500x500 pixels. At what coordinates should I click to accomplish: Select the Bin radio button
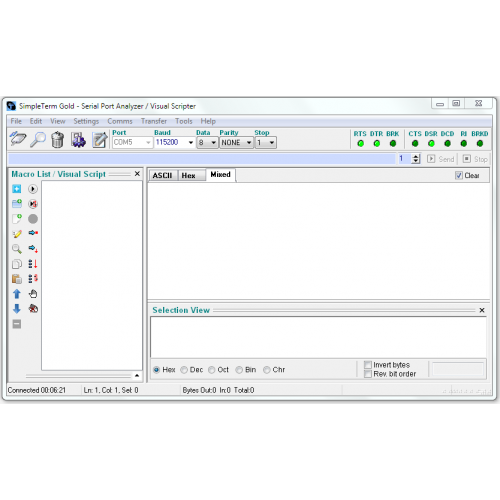(x=239, y=370)
